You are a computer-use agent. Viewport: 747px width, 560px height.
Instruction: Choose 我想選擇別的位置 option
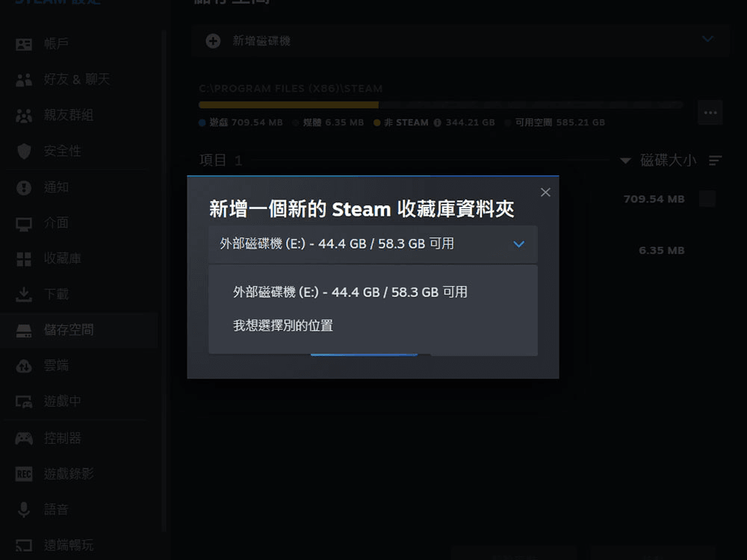tap(283, 326)
